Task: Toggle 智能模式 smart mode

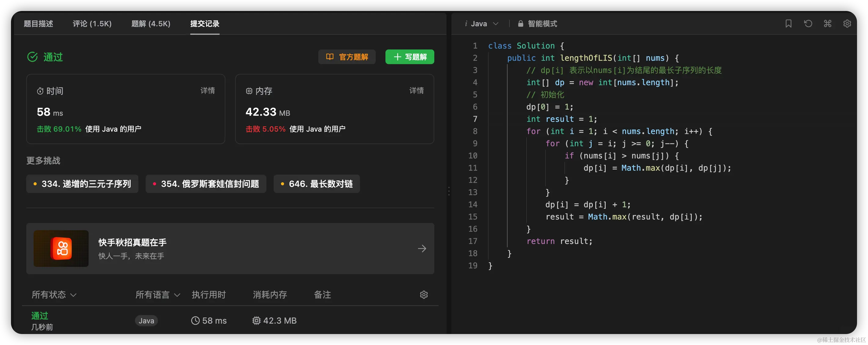Action: pos(542,24)
